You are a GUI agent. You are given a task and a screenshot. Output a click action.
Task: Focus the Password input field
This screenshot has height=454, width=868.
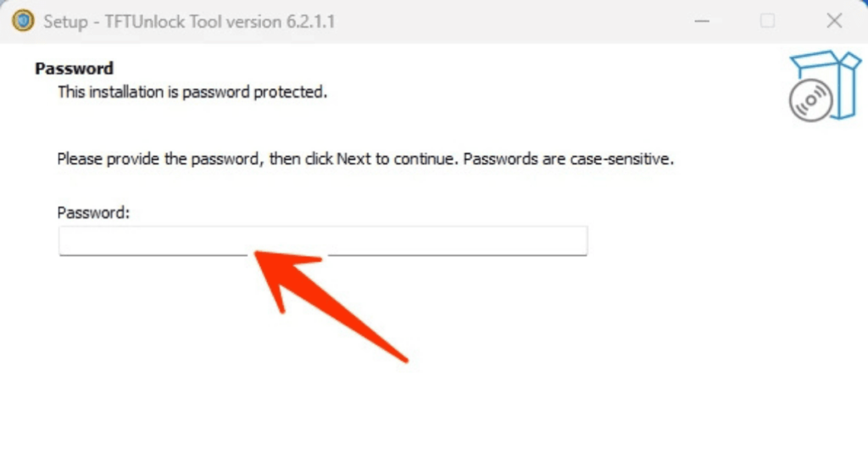pos(323,241)
